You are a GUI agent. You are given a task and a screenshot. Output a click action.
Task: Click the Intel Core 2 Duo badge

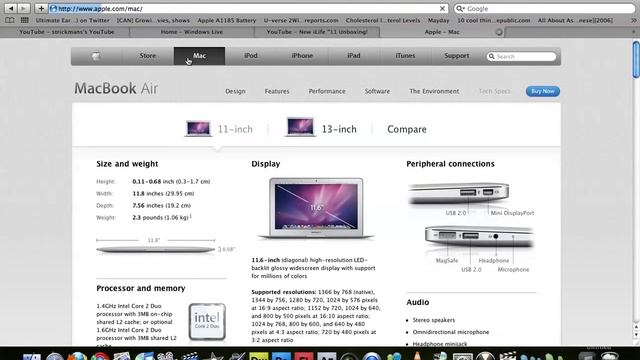tap(207, 322)
